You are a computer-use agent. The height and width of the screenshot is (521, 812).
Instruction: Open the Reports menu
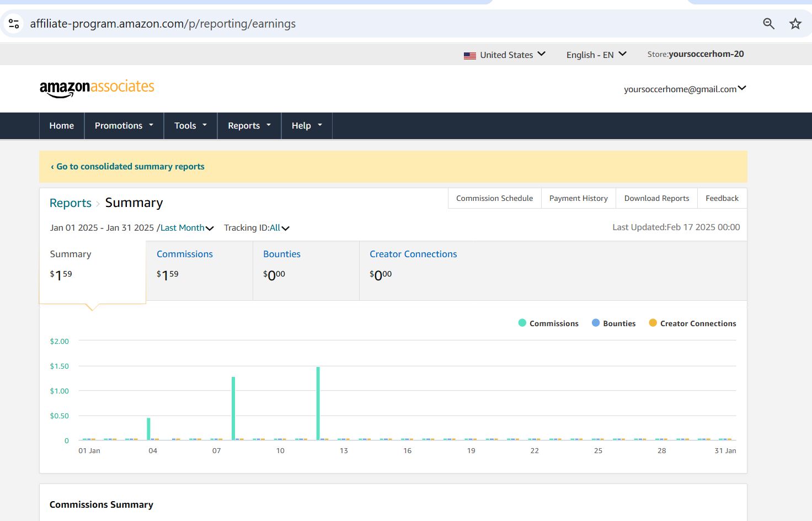[249, 126]
